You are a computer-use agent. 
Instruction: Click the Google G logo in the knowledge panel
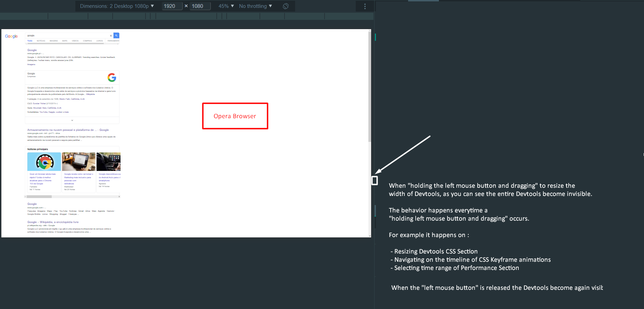[x=112, y=77]
